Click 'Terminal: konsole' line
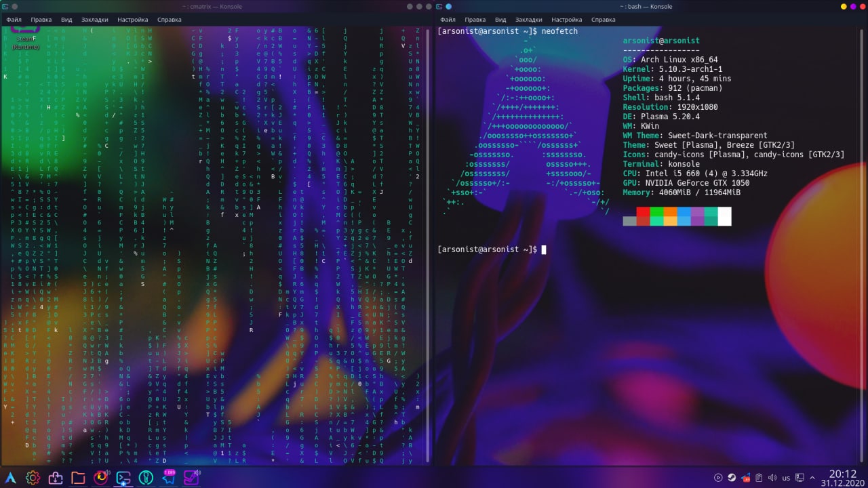 [661, 164]
